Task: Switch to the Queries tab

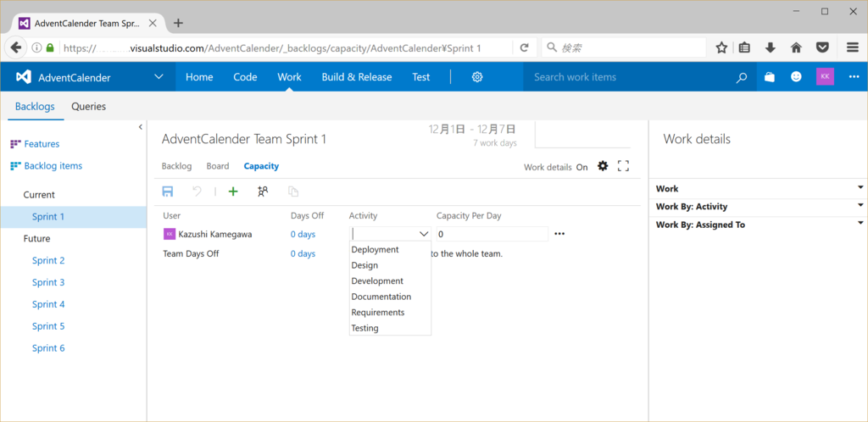Action: point(88,106)
